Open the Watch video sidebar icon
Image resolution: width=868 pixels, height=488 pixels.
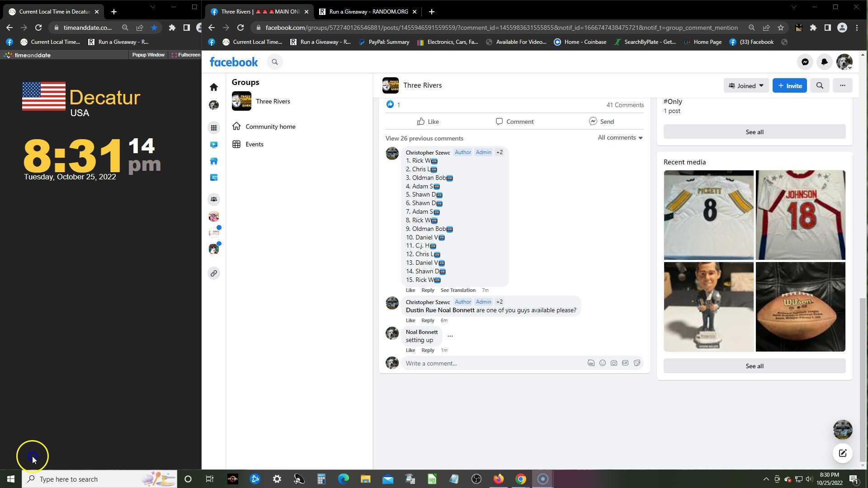pos(214,145)
